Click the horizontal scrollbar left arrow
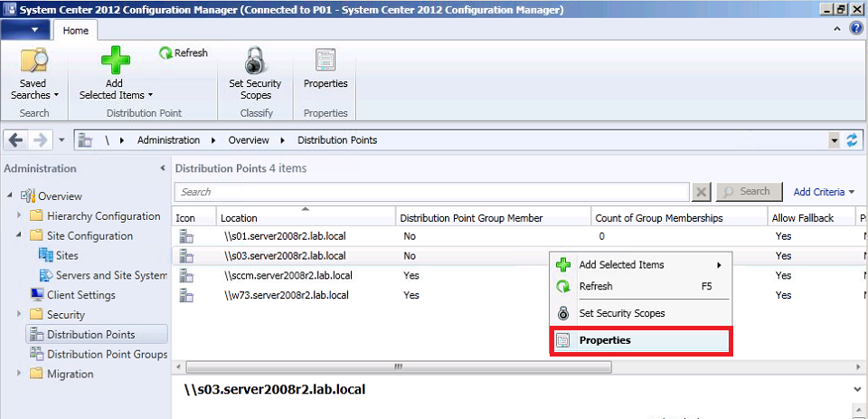Image resolution: width=868 pixels, height=419 pixels. (178, 367)
